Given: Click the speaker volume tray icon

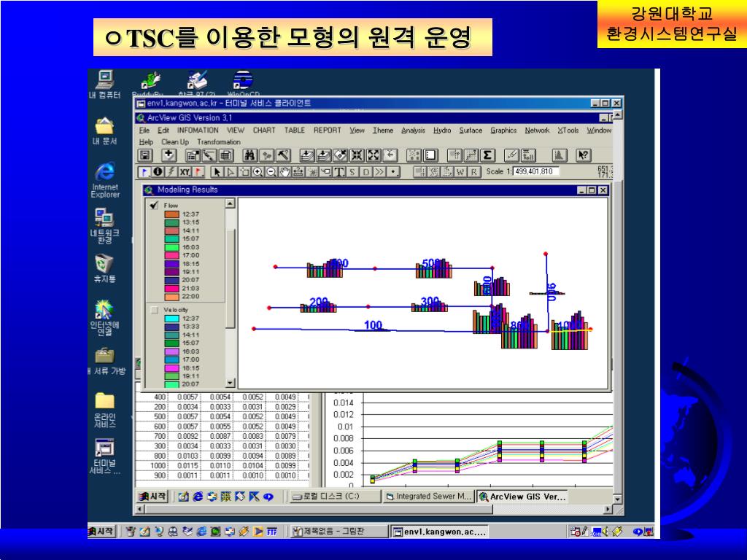Looking at the screenshot, I should pyautogui.click(x=605, y=532).
